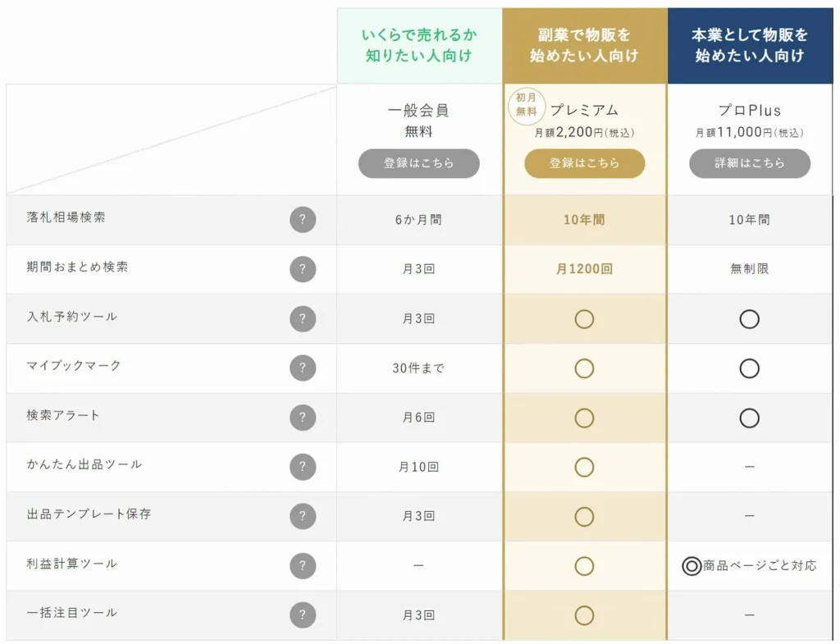Select the 副業で物販を始めたい人向け column header
The image size is (840, 644).
click(584, 45)
